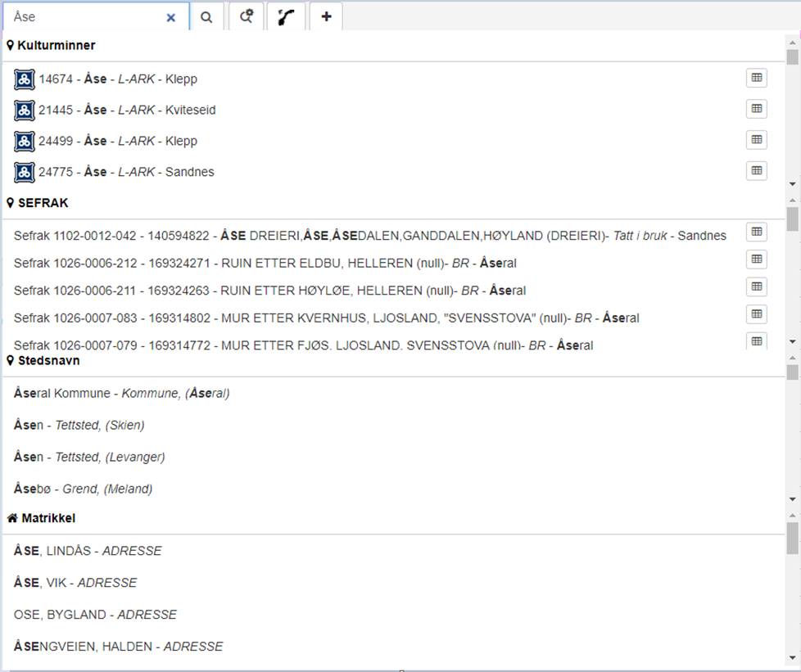801x672 pixels.
Task: Click the heritage icon beside 24499 Åse
Action: [x=25, y=142]
